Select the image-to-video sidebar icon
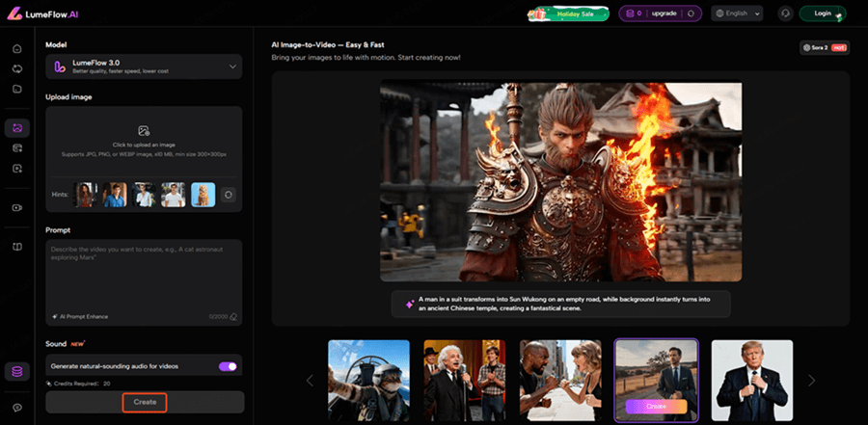The width and height of the screenshot is (868, 425). tap(16, 127)
